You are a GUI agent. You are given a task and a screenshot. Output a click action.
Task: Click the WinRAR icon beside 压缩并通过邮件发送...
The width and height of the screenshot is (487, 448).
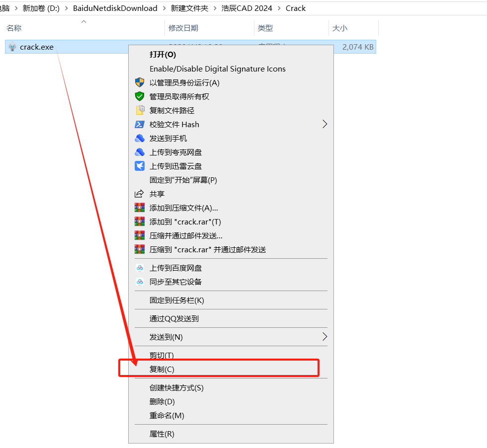tap(140, 235)
